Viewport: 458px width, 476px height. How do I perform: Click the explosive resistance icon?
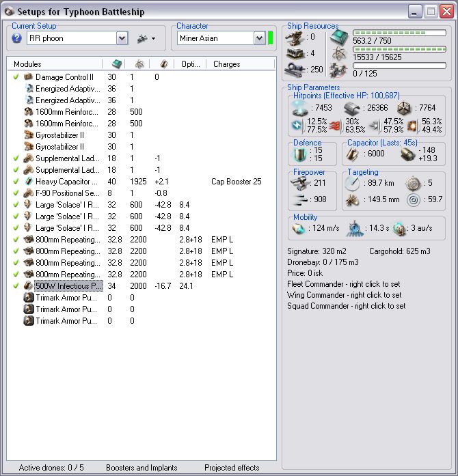coord(412,126)
